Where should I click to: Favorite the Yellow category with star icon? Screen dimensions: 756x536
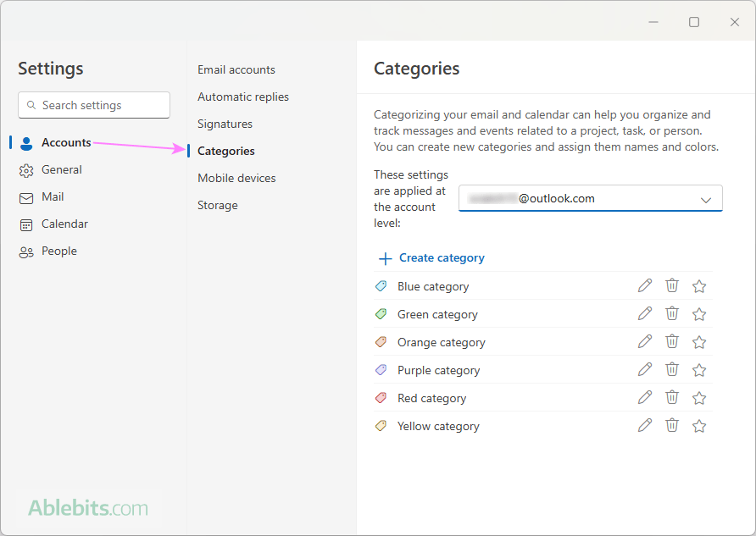[699, 426]
